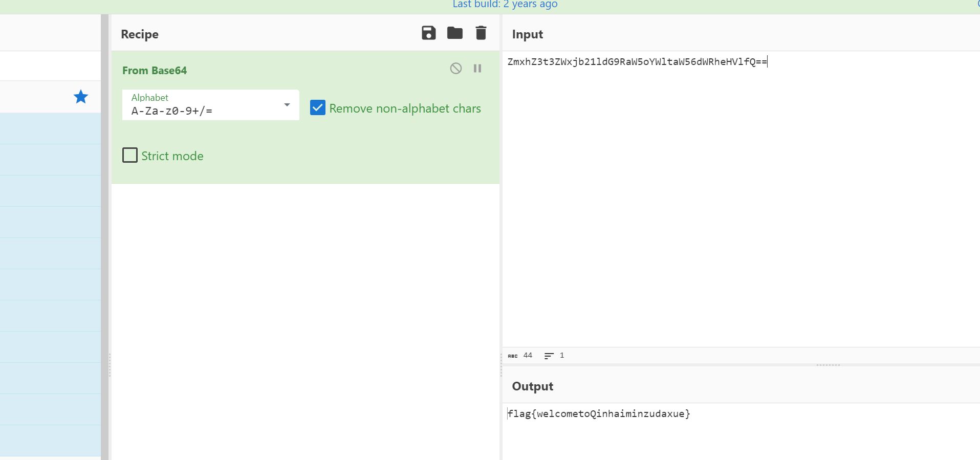This screenshot has width=980, height=460.
Task: Click the Save recipe floppy disk icon
Action: tap(428, 33)
